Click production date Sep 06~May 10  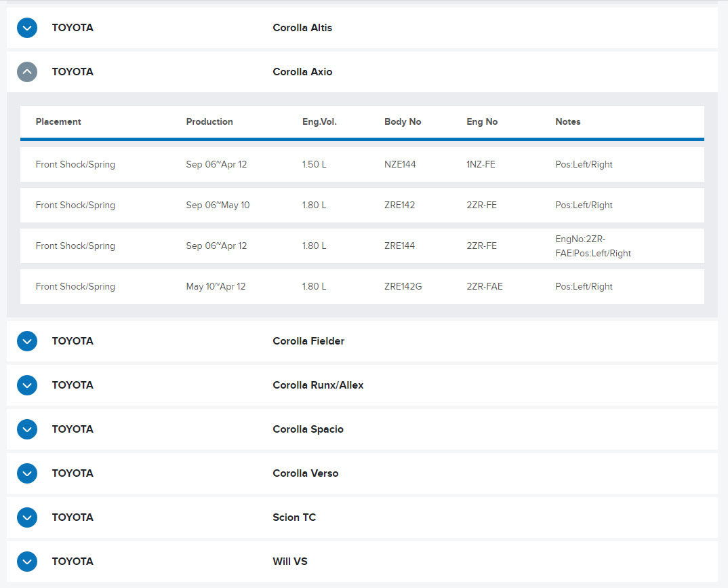pyautogui.click(x=218, y=205)
